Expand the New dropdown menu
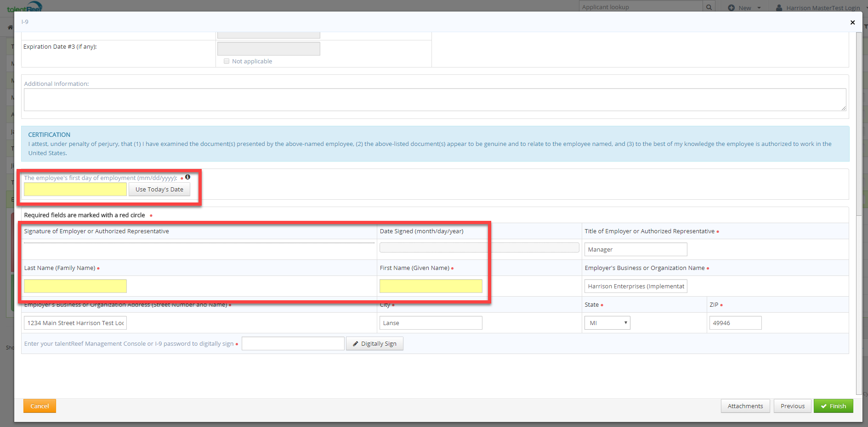Screen dimensions: 868x427 pos(744,8)
